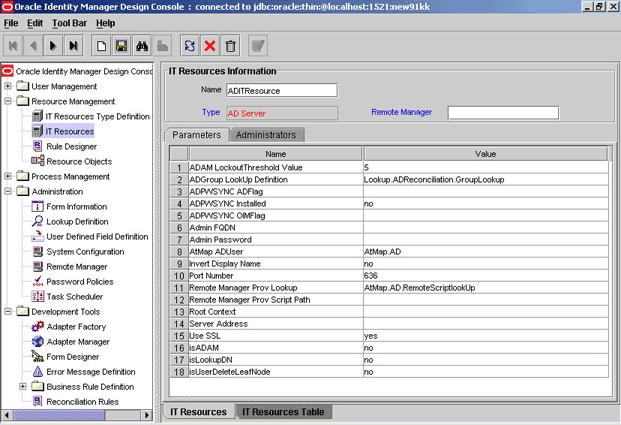Go to the first record toolbar button
The height and width of the screenshot is (425, 621).
[13, 46]
